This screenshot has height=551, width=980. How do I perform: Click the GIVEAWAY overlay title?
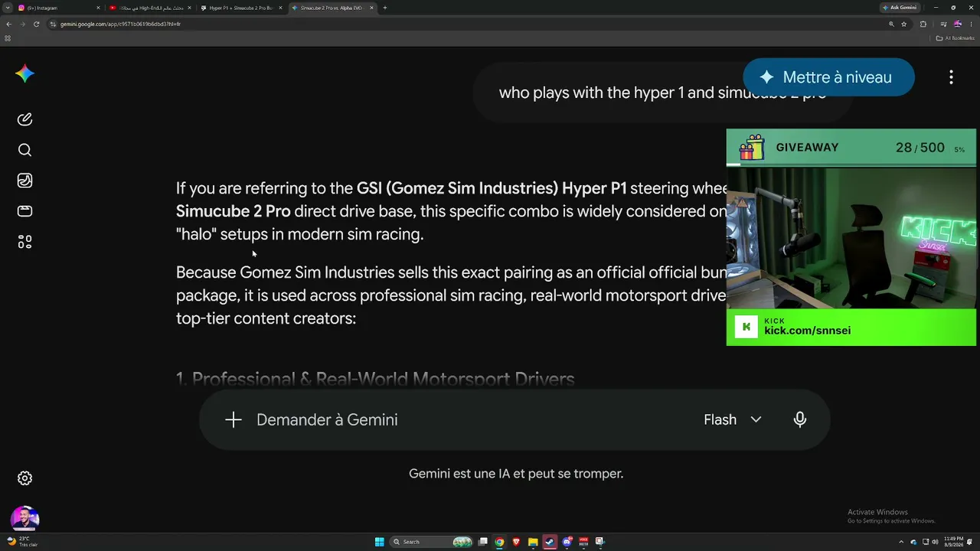click(807, 147)
